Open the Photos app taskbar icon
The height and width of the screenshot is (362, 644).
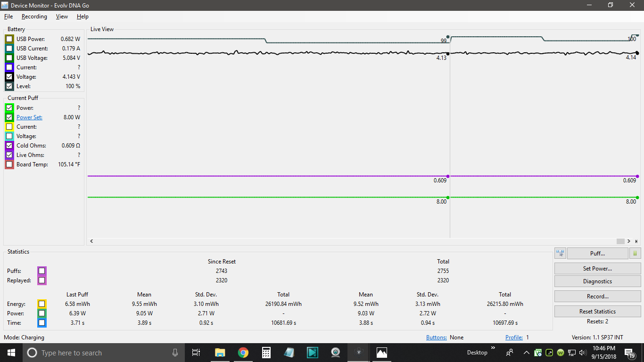point(382,353)
